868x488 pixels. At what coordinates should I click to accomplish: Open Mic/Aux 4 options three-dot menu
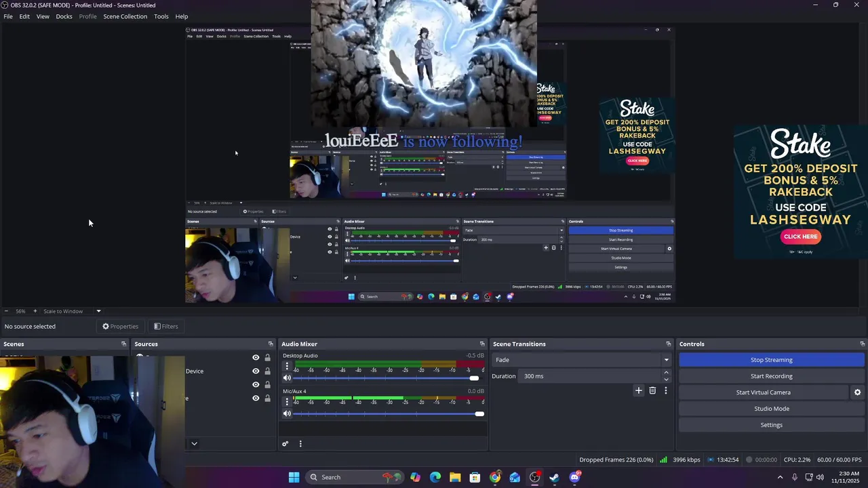pyautogui.click(x=287, y=402)
